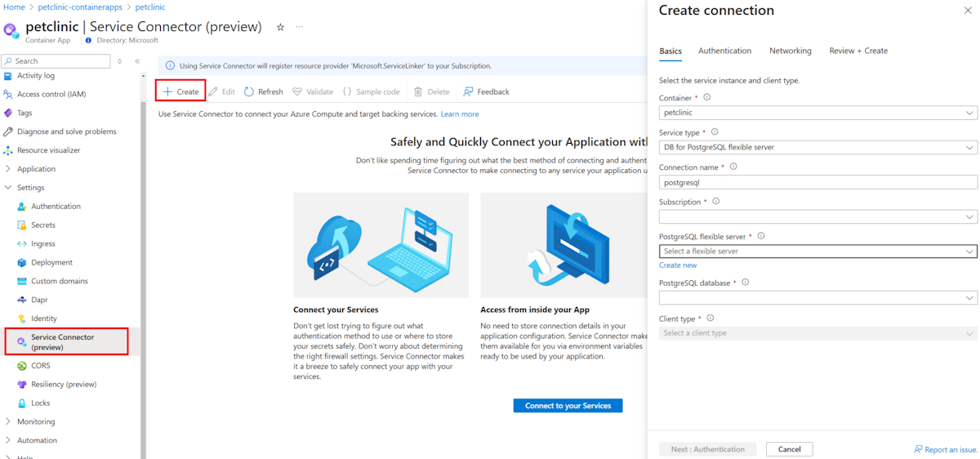The height and width of the screenshot is (459, 980).
Task: Click the Subscription info icon
Action: 716,201
